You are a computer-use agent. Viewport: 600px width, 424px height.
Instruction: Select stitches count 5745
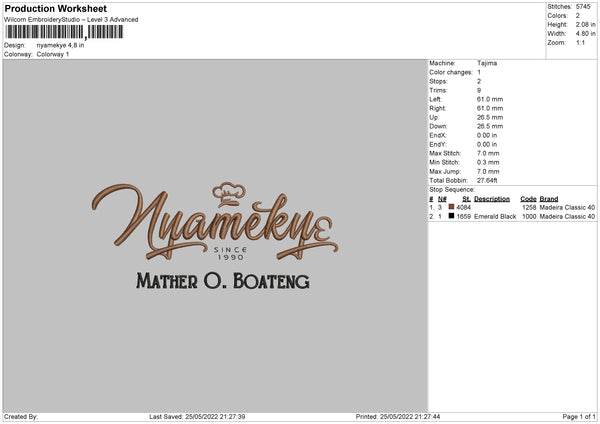[583, 7]
